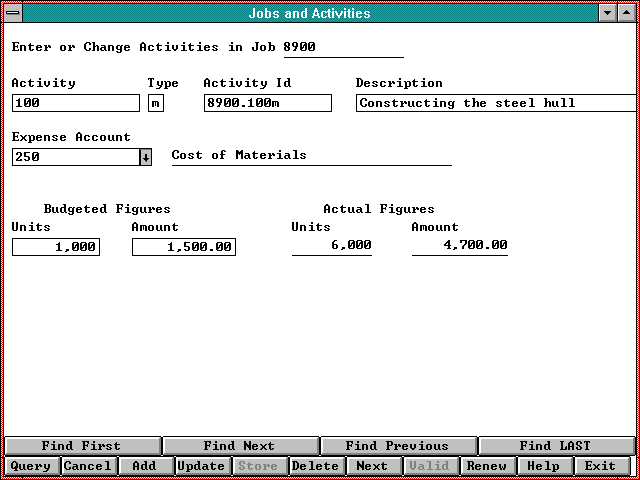Click the Renew button
Viewport: 640px width, 480px height.
click(487, 466)
